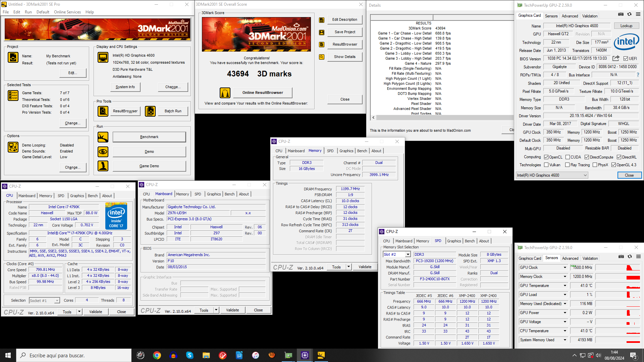This screenshot has height=362, width=644.
Task: Open the CPU-Z Socket #1 selection dropdown
Action: pyautogui.click(x=44, y=301)
